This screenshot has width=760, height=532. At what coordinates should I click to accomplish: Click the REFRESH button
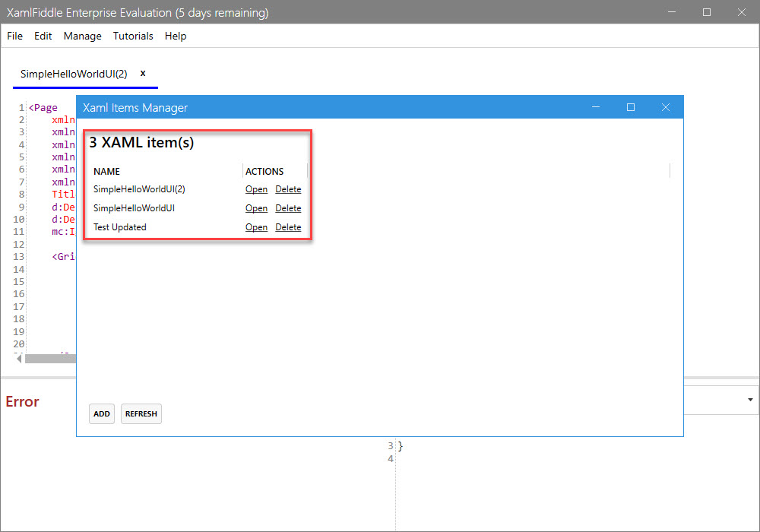(141, 413)
